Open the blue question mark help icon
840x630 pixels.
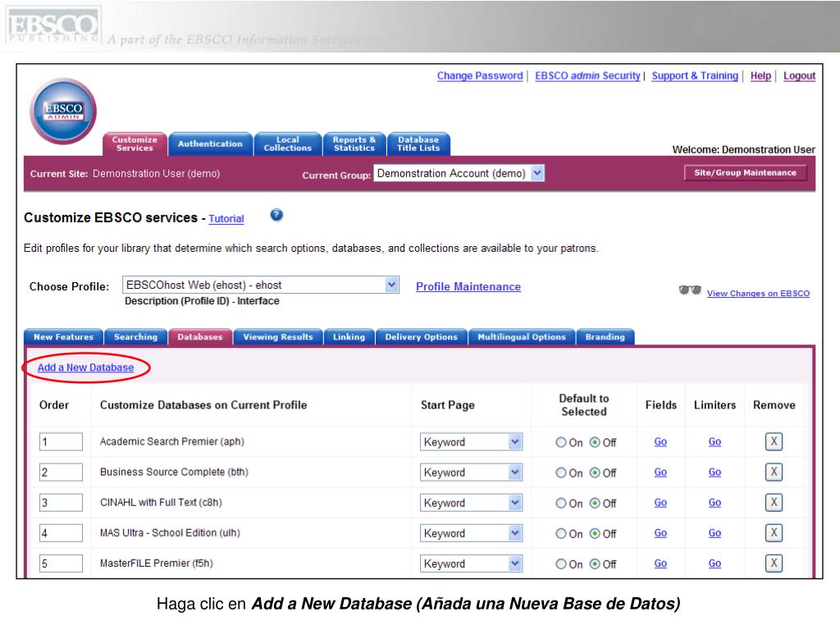click(x=276, y=216)
